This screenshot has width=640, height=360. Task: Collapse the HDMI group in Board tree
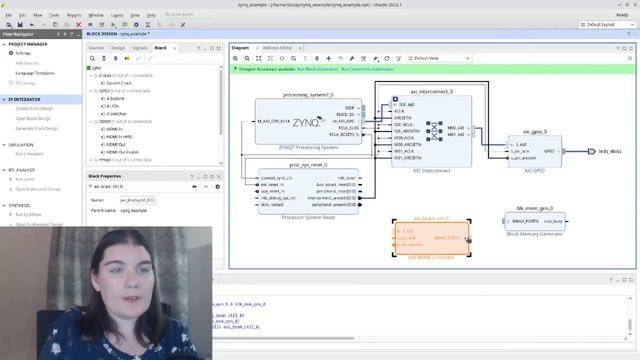point(91,122)
